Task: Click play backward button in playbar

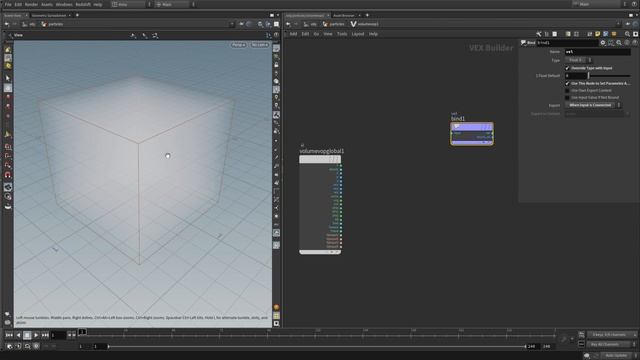Action: (18, 335)
